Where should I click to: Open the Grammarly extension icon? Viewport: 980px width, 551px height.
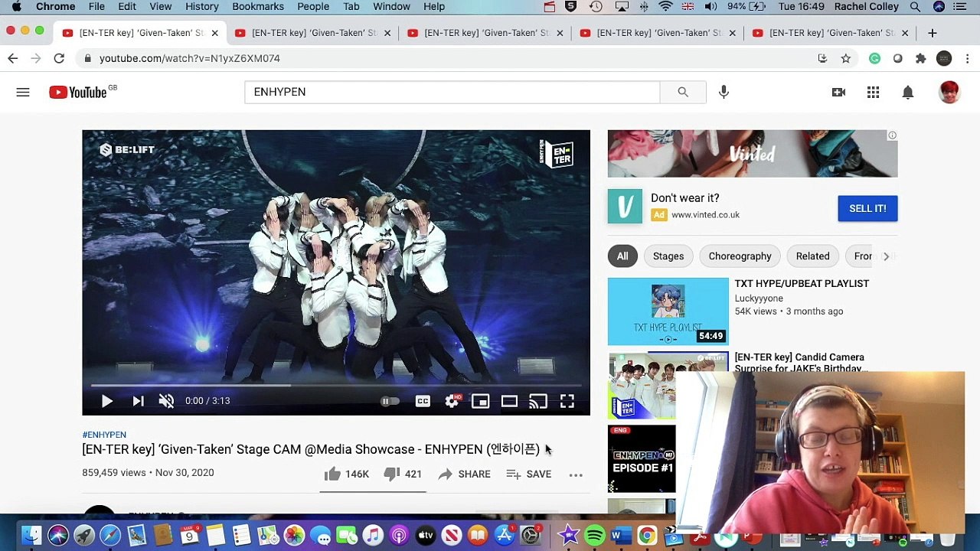874,58
